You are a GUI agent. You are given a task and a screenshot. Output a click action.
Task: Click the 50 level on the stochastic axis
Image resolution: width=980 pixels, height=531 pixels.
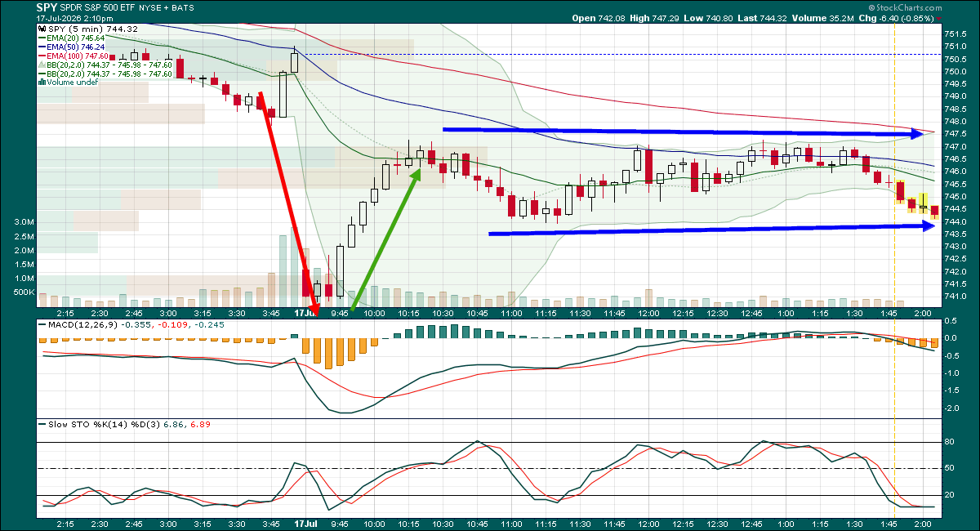pos(951,468)
